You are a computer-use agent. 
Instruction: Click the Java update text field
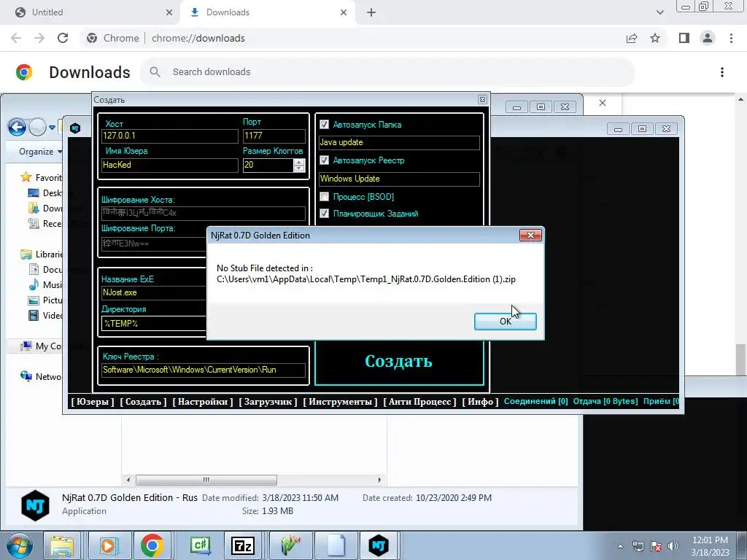[399, 142]
